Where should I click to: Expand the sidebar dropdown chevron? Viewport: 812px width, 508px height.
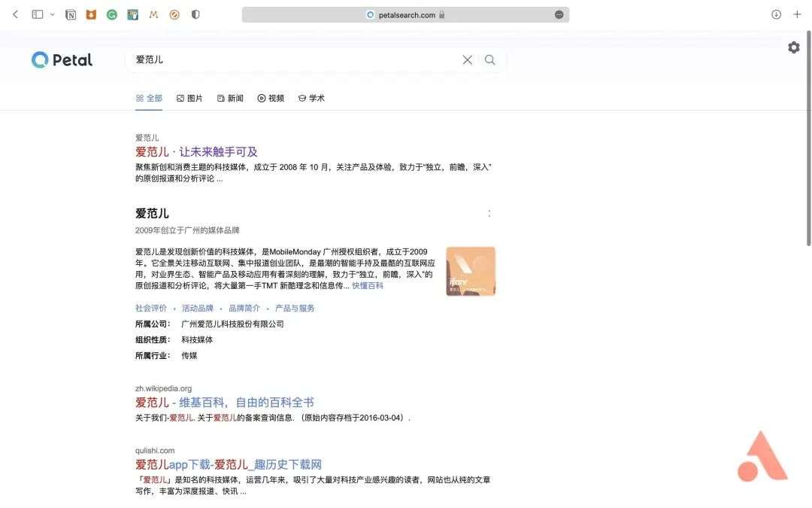(53, 14)
